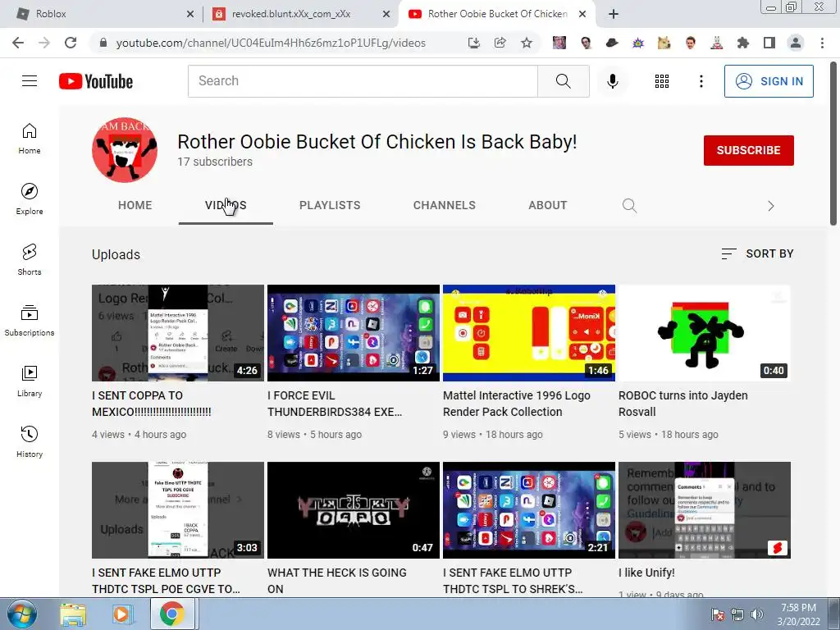Close the Roblox browser tab
Screen dimensions: 840x630
coord(190,15)
